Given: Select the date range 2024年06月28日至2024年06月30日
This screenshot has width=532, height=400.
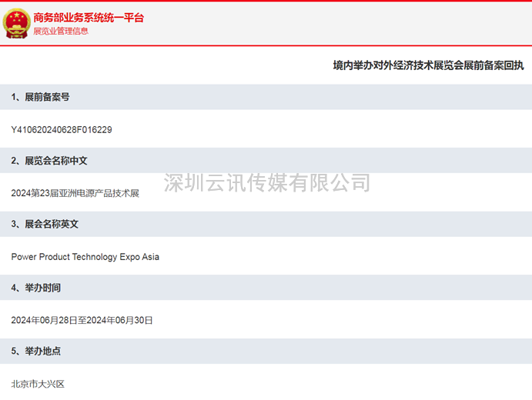Looking at the screenshot, I should (x=82, y=320).
